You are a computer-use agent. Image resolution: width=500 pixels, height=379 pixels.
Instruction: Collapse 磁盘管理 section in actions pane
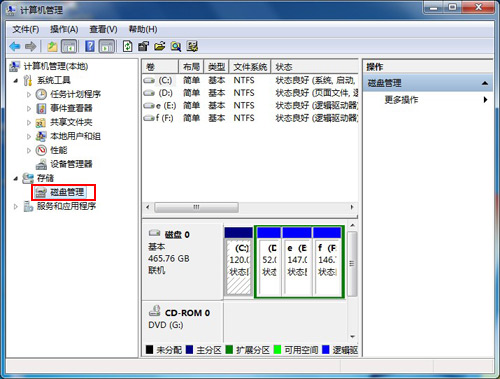click(485, 83)
